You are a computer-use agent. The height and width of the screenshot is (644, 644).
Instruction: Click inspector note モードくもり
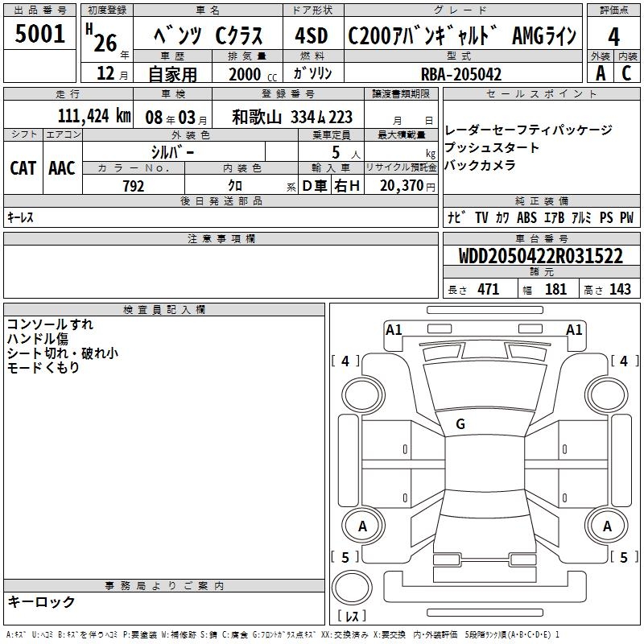[43, 368]
